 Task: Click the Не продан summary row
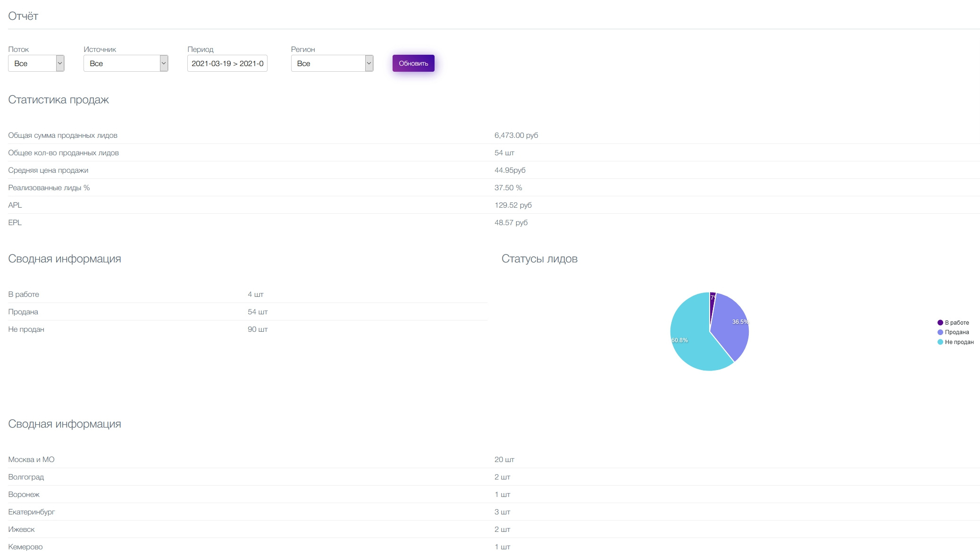coord(26,329)
